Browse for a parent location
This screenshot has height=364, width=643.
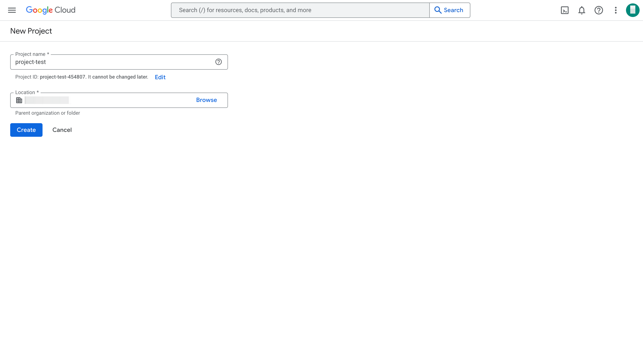(x=206, y=100)
